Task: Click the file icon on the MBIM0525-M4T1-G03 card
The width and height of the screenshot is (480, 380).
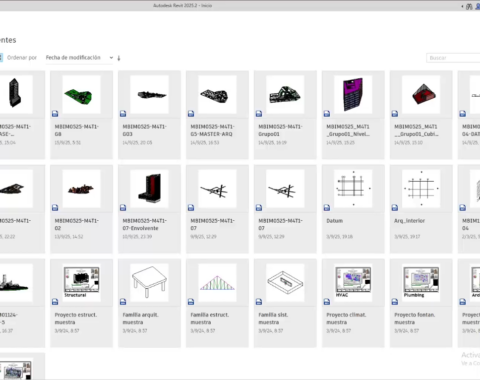Action: click(x=123, y=114)
